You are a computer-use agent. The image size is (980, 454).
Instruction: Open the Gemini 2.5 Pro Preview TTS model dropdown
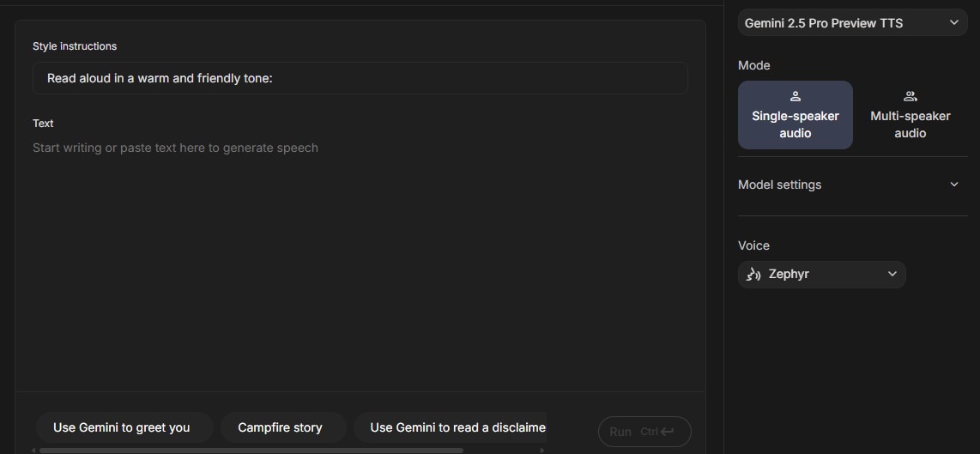click(x=851, y=23)
